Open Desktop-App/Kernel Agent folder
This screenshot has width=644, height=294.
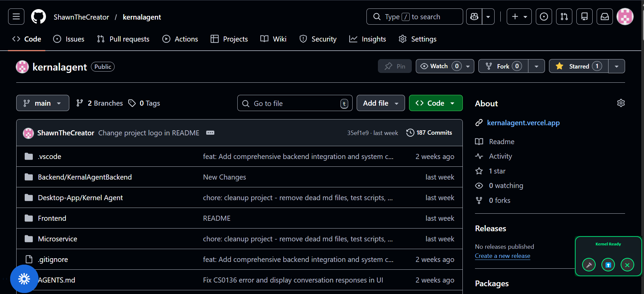pos(80,197)
